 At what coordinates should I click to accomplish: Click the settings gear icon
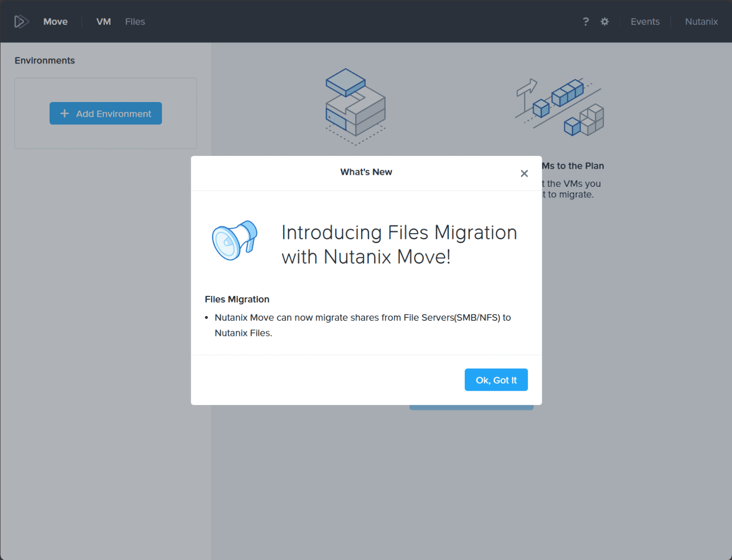pos(604,21)
